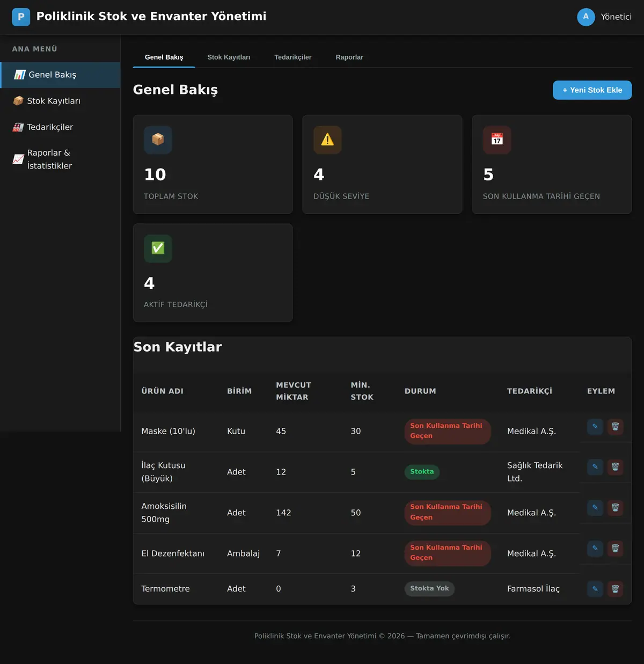
Task: Delete the İlaç Kutusu (Büyük) row
Action: 615,467
